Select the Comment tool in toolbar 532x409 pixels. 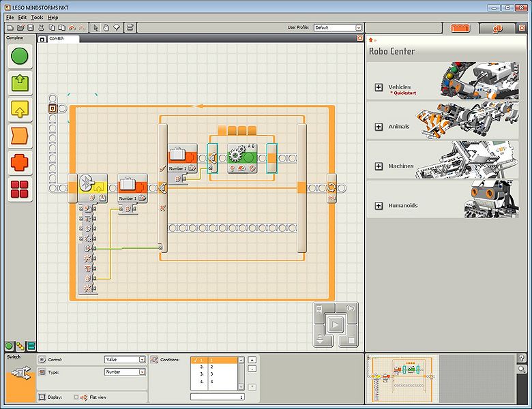(117, 28)
